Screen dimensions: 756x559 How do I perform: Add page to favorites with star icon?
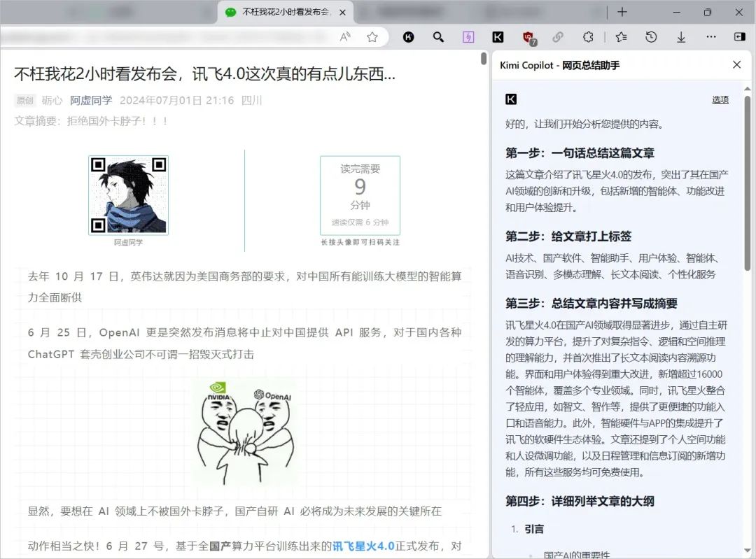(372, 37)
